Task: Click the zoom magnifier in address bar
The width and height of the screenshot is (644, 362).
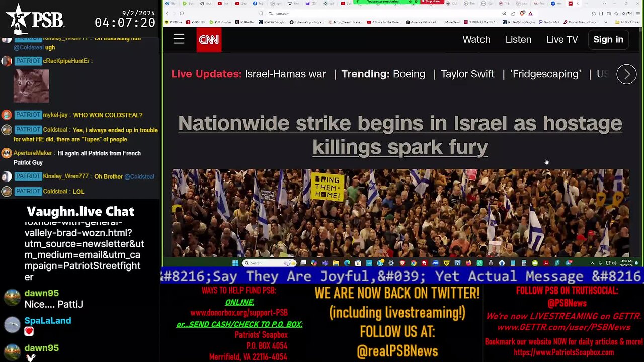Action: click(x=504, y=13)
